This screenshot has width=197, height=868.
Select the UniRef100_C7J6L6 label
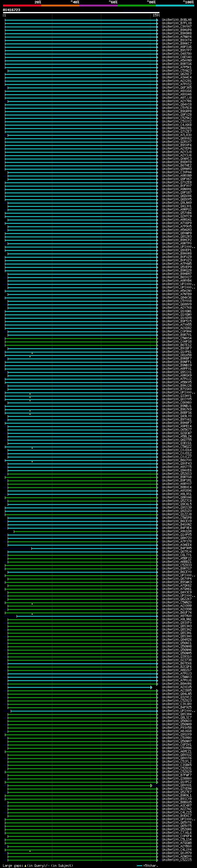pos(177,833)
